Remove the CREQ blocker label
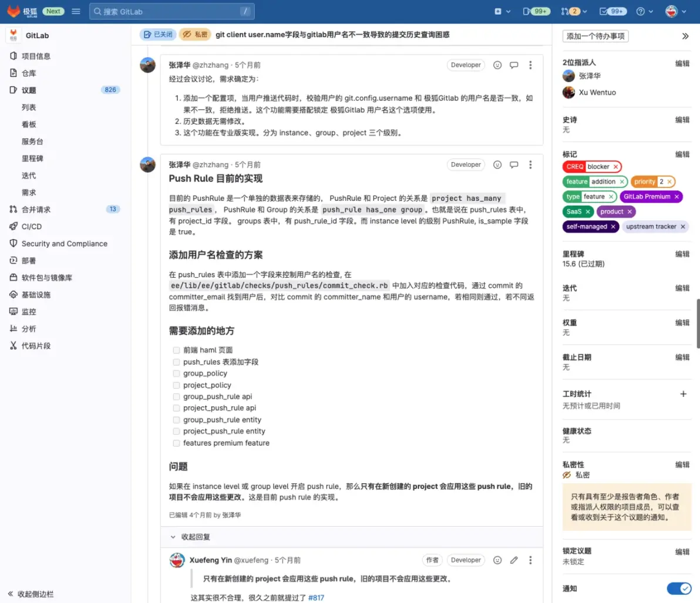The height and width of the screenshot is (603, 700). click(615, 167)
